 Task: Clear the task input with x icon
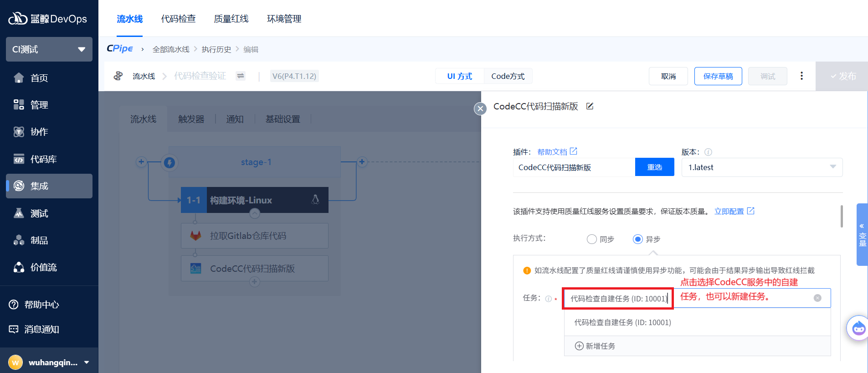(817, 298)
